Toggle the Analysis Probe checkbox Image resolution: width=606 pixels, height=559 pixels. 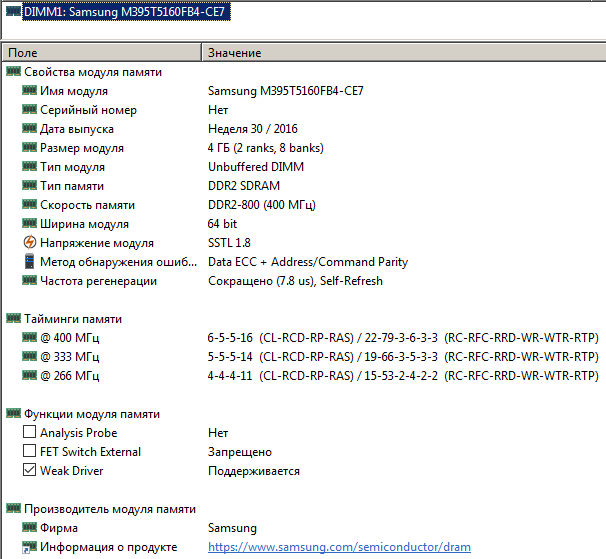coord(29,433)
